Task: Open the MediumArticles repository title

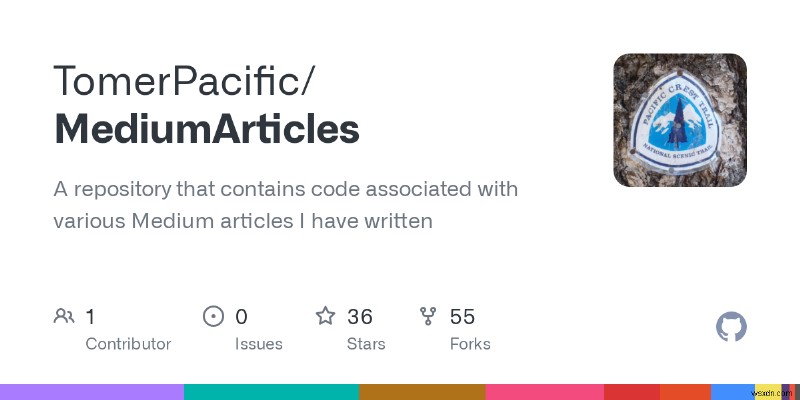Action: 206,130
